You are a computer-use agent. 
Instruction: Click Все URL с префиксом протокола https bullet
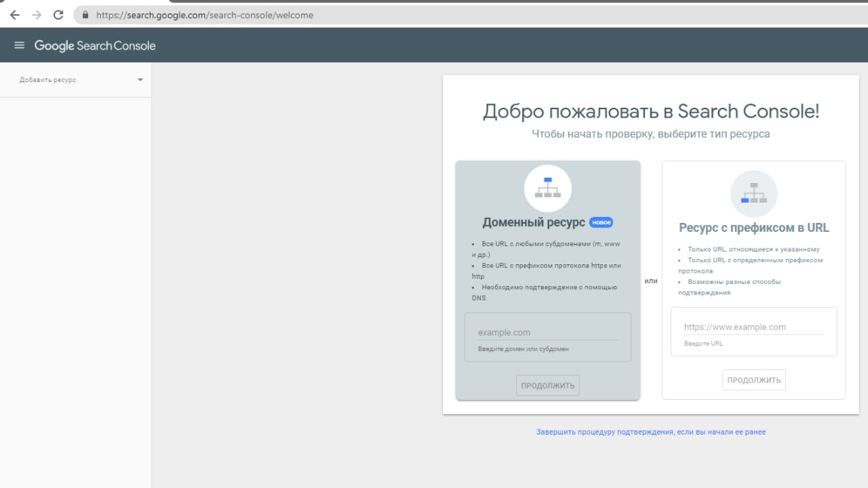click(x=546, y=270)
